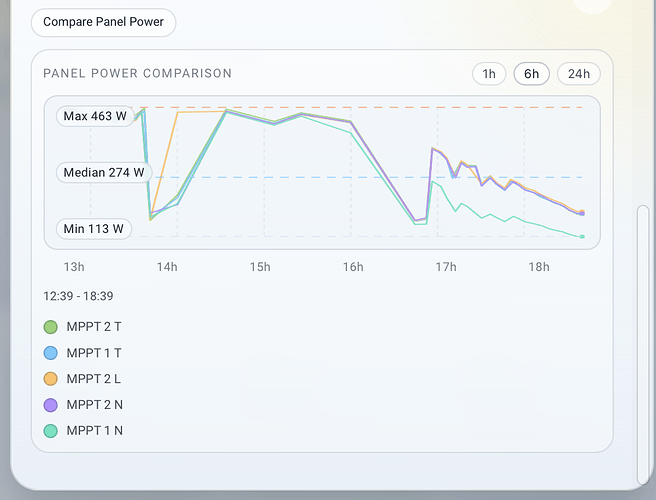Toggle the MPPT 2 L series label
The height and width of the screenshot is (500, 656).
coord(93,379)
